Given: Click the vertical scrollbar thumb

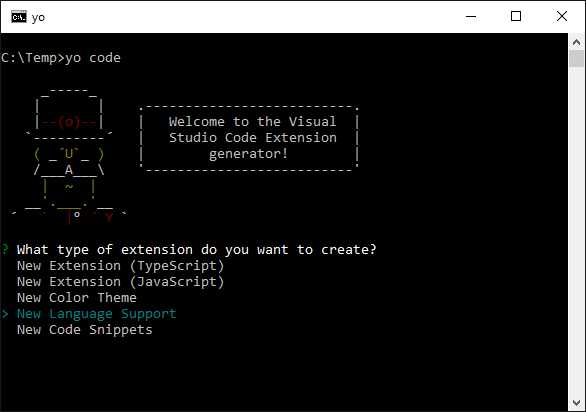Looking at the screenshot, I should (x=577, y=59).
